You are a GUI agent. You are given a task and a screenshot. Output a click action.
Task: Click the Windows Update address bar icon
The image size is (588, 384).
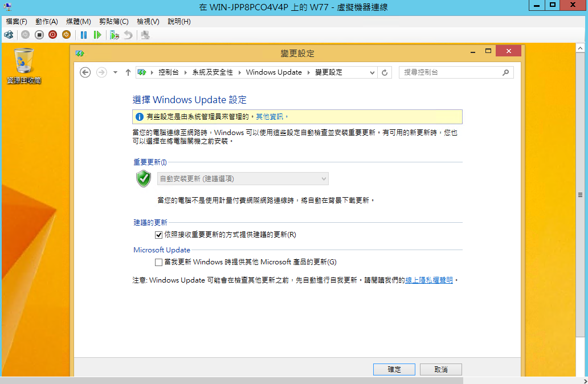click(142, 72)
